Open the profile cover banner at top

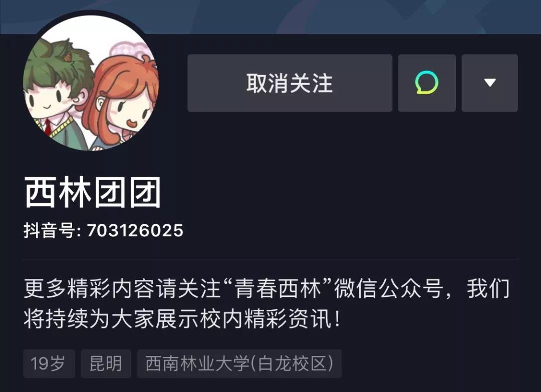[270, 17]
